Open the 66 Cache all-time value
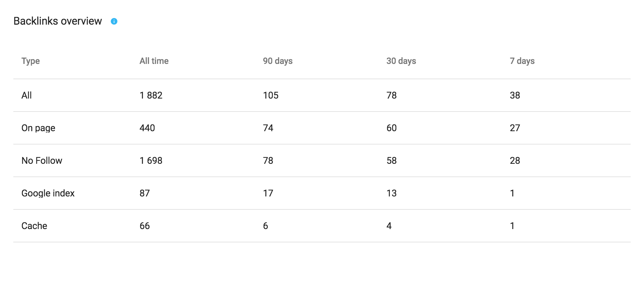Viewport: 644px width, 281px height. 145,226
